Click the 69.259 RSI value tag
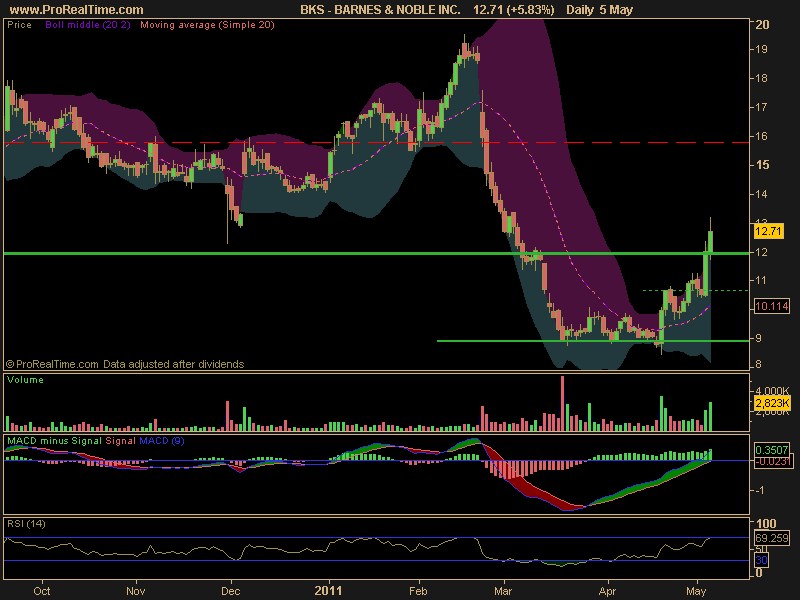 [x=771, y=538]
